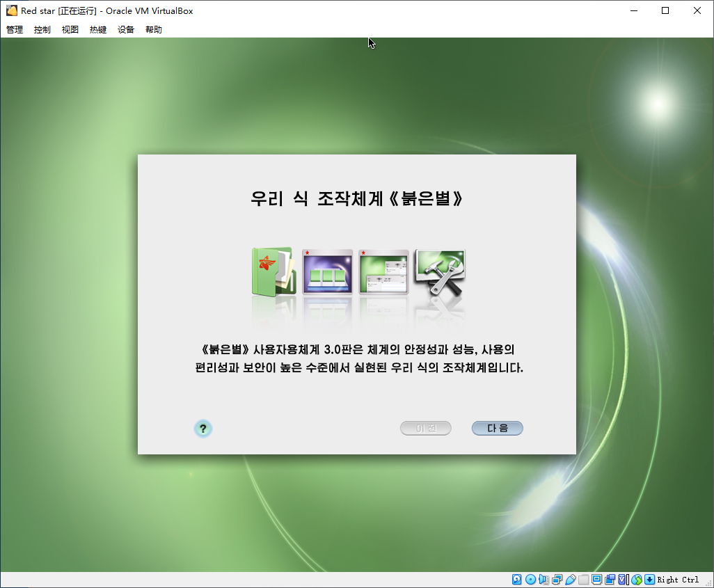Click the video recording status icon

(610, 580)
